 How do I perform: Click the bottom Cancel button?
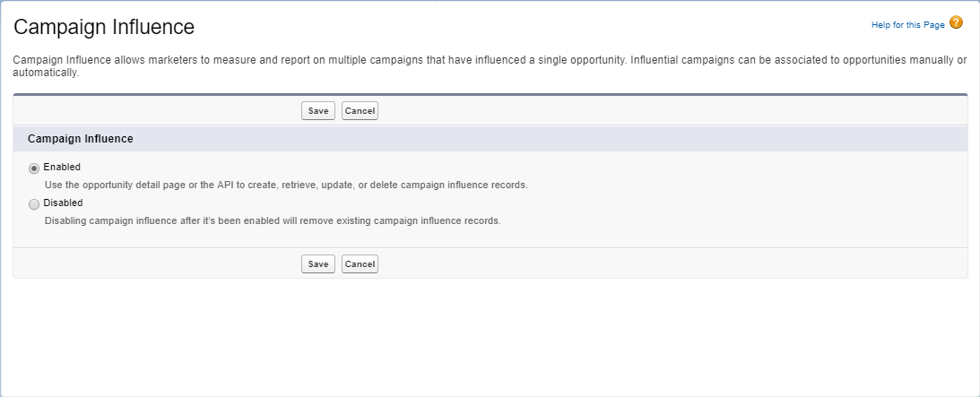[360, 264]
